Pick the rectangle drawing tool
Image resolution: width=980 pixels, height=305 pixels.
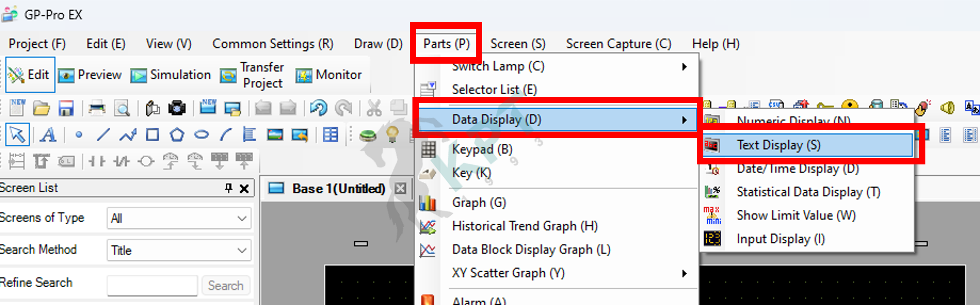tap(153, 135)
